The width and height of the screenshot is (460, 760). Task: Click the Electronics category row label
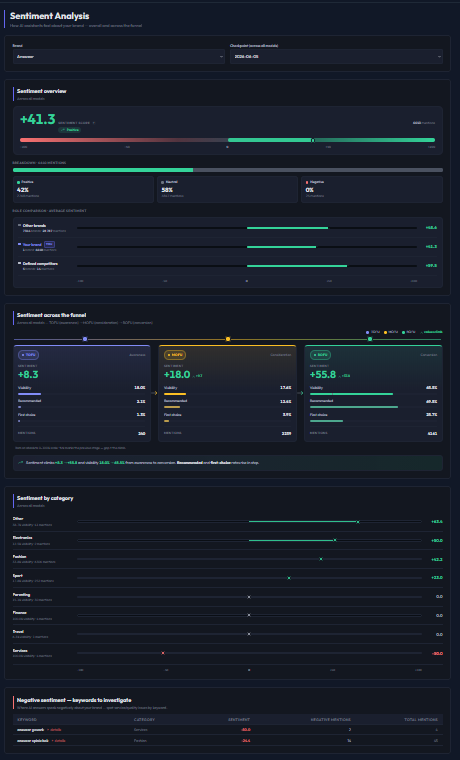22,538
